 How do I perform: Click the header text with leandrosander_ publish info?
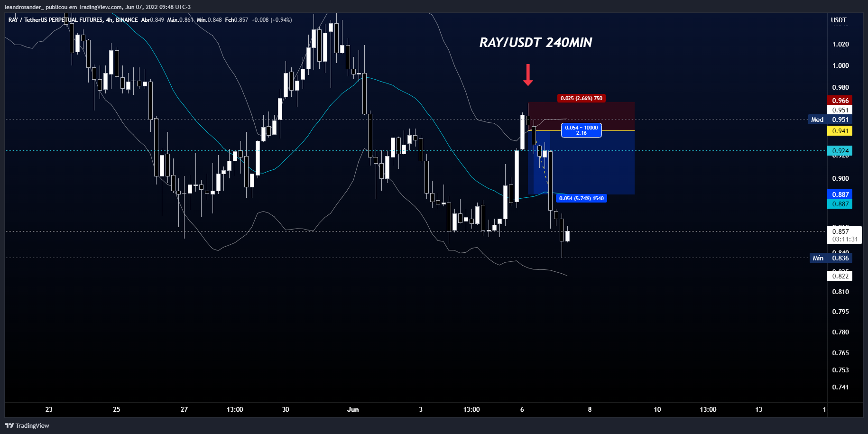[x=98, y=7]
